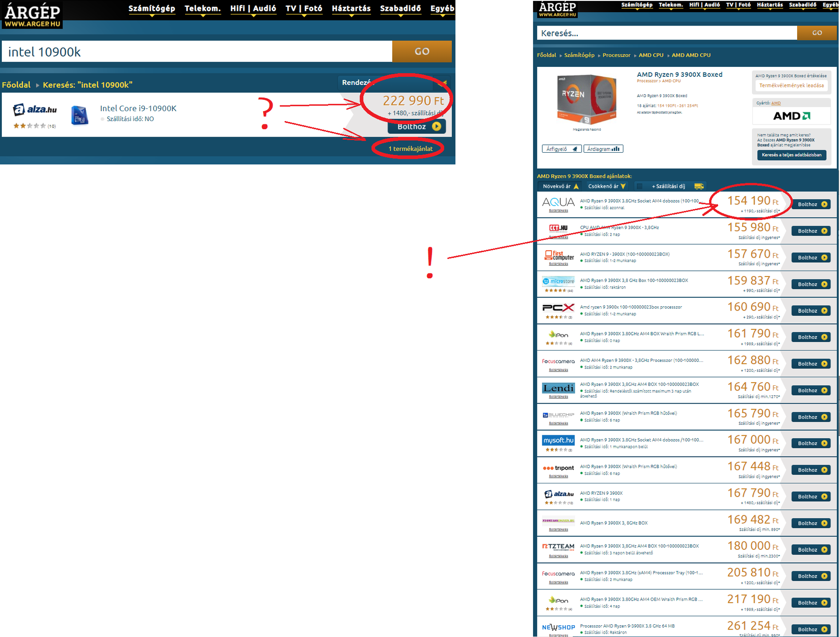This screenshot has height=637, width=840.
Task: Click the empty Keresés... search field
Action: tap(667, 33)
